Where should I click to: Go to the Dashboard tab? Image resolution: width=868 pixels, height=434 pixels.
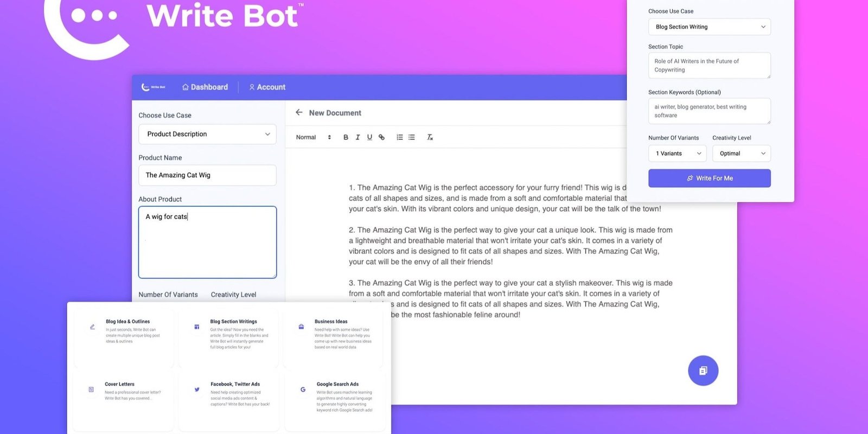tap(205, 87)
